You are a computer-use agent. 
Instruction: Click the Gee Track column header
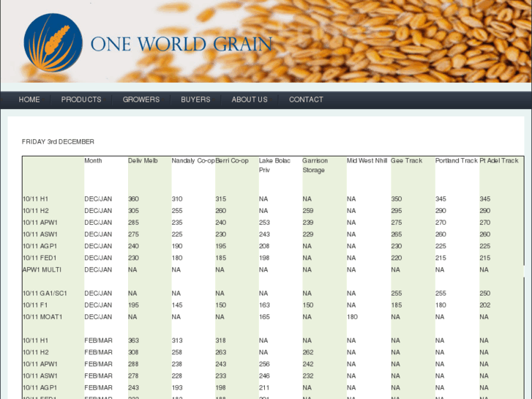[x=406, y=160]
